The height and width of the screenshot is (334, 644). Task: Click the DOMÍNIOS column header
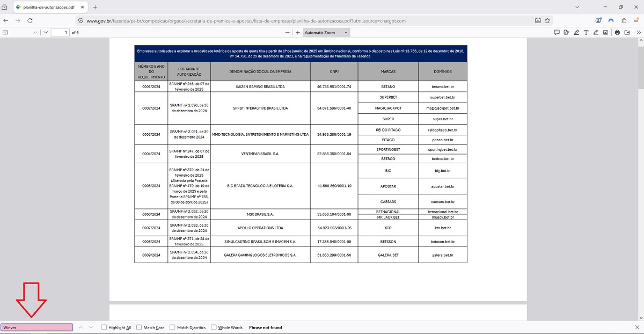click(x=442, y=71)
